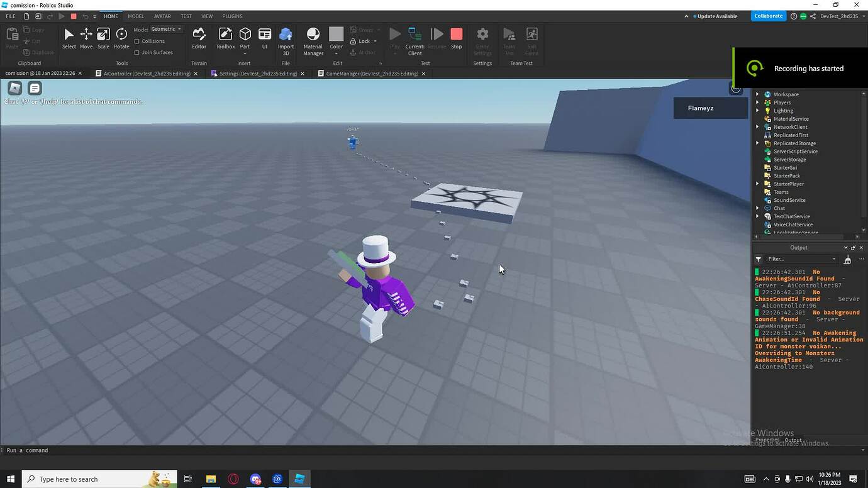Expand the Workspace tree item

pyautogui.click(x=757, y=94)
